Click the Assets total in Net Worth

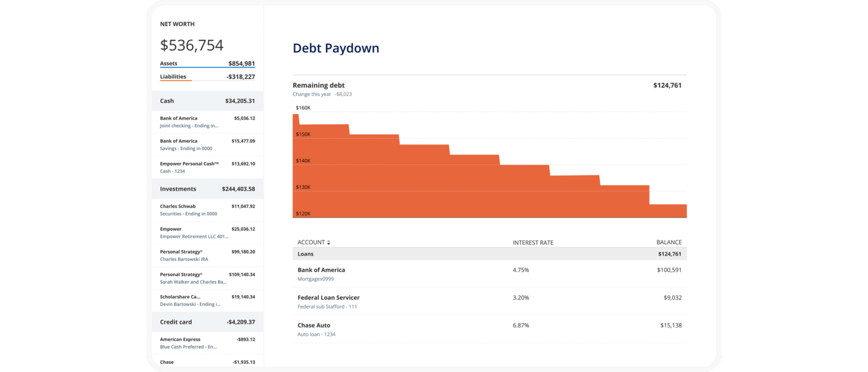tap(207, 64)
